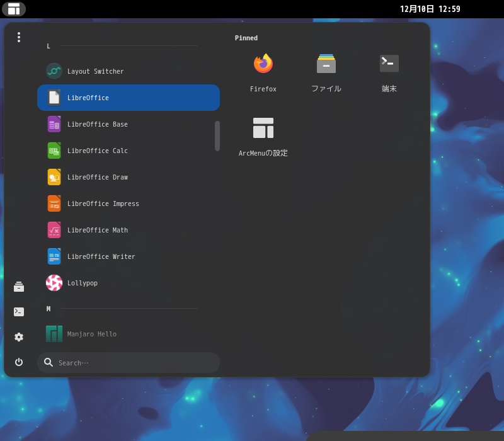This screenshot has width=504, height=441.
Task: Click the 'Pinned' section heading
Action: (246, 38)
